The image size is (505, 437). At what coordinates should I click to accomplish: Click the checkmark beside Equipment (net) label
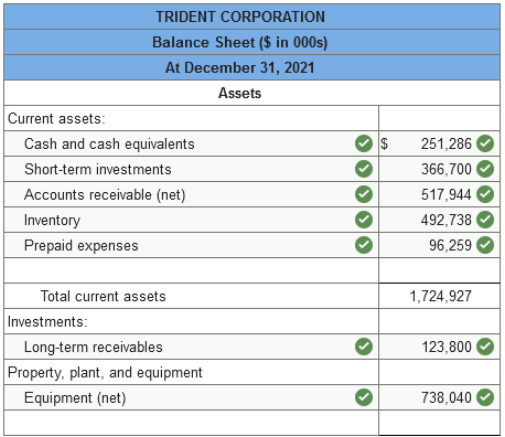click(x=364, y=397)
